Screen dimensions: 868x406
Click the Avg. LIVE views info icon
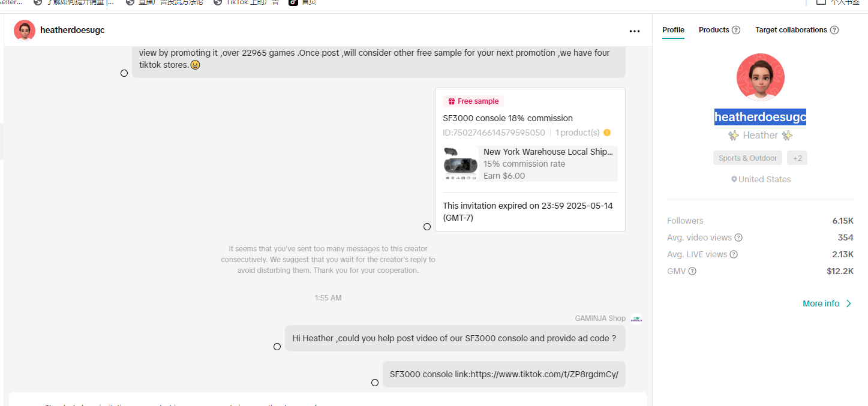coord(734,254)
